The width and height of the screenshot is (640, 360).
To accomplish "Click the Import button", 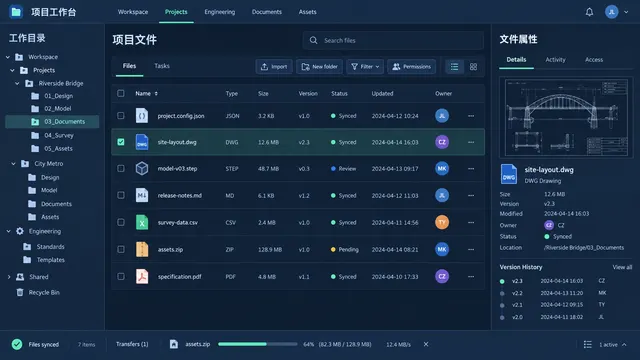I will pyautogui.click(x=274, y=67).
